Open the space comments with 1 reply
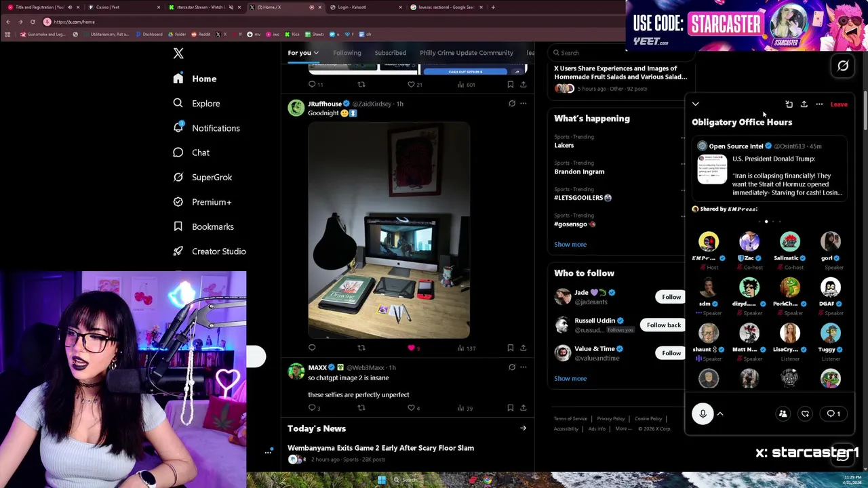This screenshot has height=488, width=868. pyautogui.click(x=833, y=413)
